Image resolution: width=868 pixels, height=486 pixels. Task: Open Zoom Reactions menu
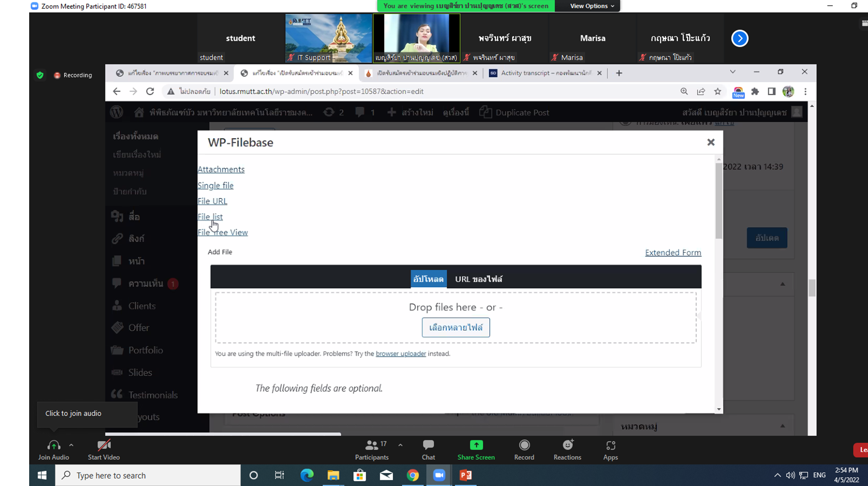click(567, 450)
